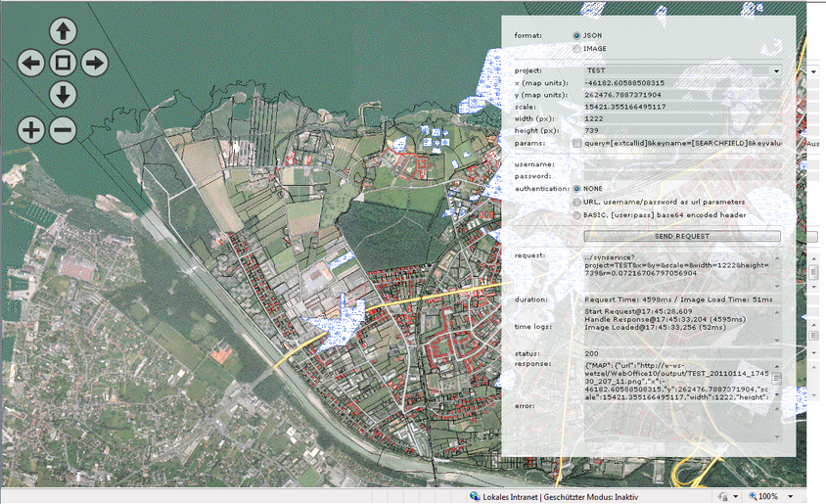This screenshot has width=826, height=504.
Task: Pan the map down with arrow button
Action: click(x=63, y=95)
